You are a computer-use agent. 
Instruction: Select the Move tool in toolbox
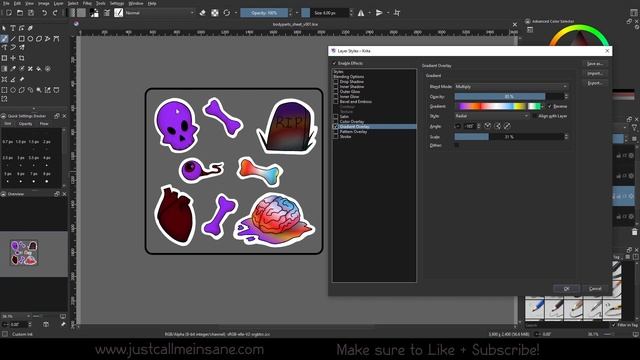[x=13, y=58]
